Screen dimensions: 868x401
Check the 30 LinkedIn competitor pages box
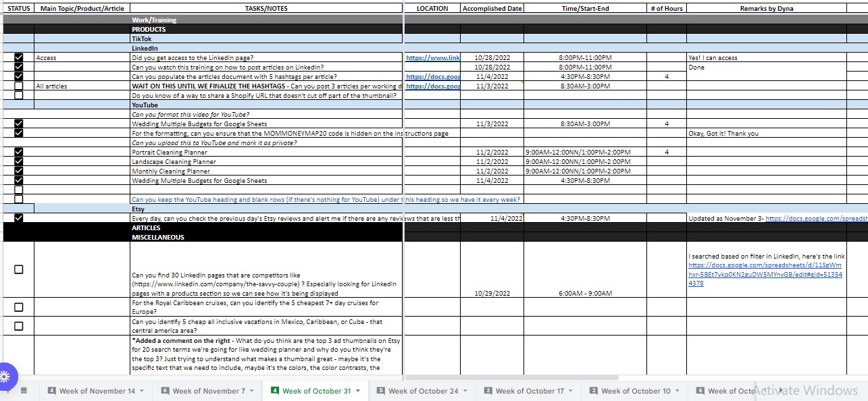coord(18,269)
